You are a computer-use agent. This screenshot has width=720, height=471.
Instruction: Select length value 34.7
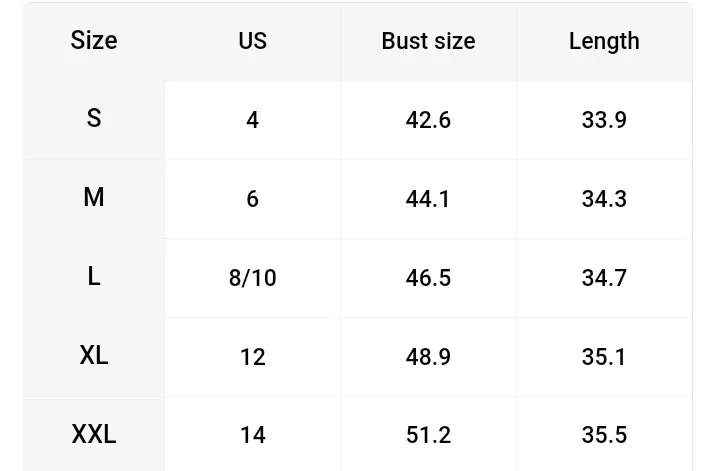click(604, 278)
